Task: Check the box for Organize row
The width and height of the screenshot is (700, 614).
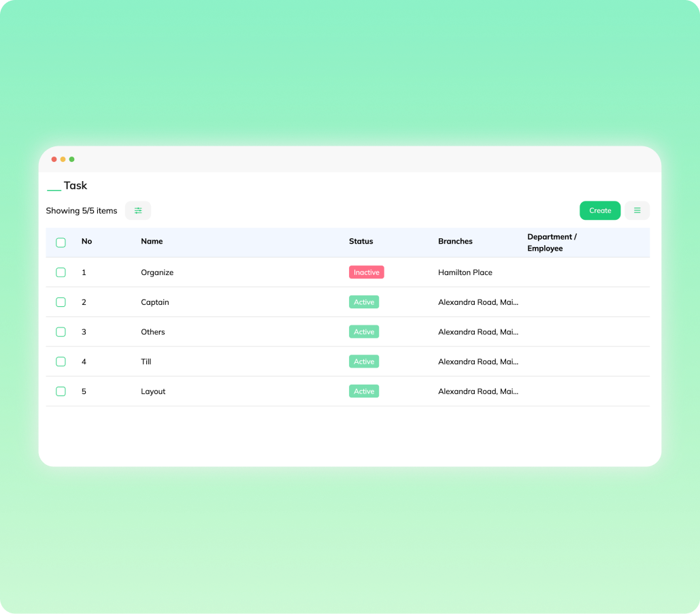Action: pos(61,272)
